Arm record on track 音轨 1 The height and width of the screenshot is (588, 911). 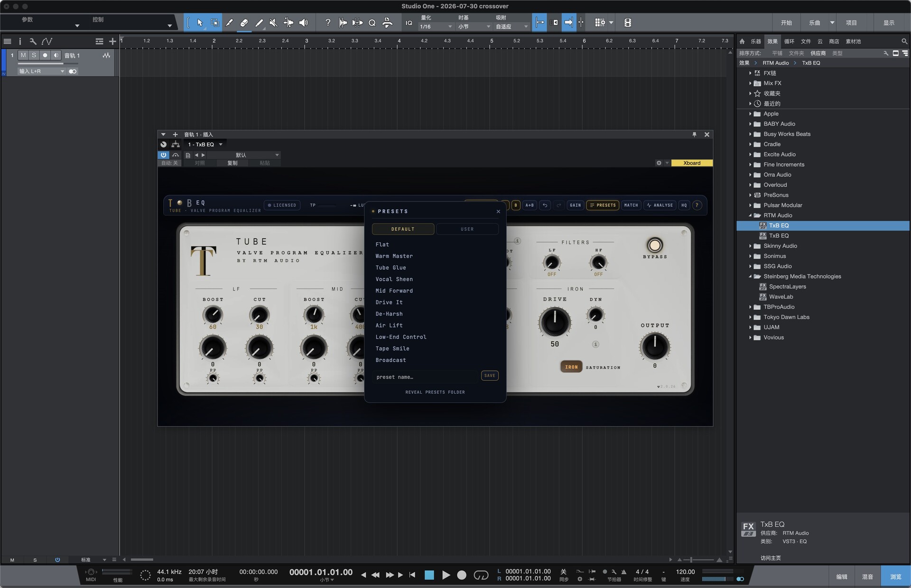coord(45,55)
